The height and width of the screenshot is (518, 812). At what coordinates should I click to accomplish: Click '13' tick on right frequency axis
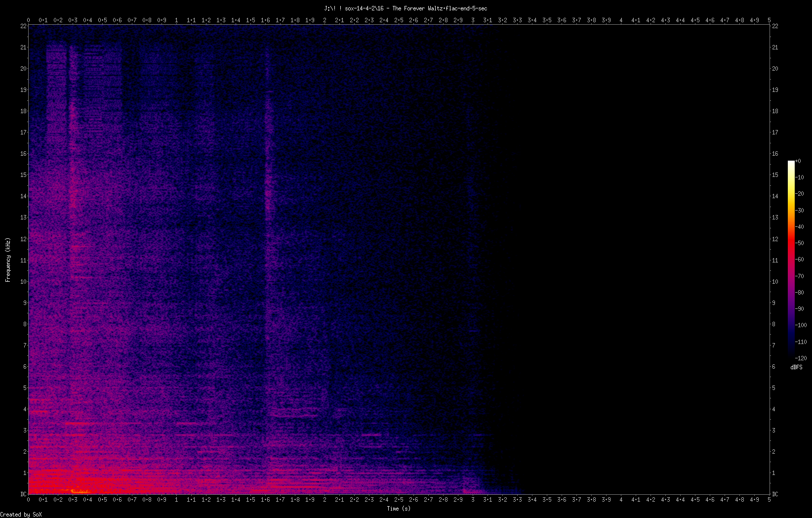coord(775,217)
